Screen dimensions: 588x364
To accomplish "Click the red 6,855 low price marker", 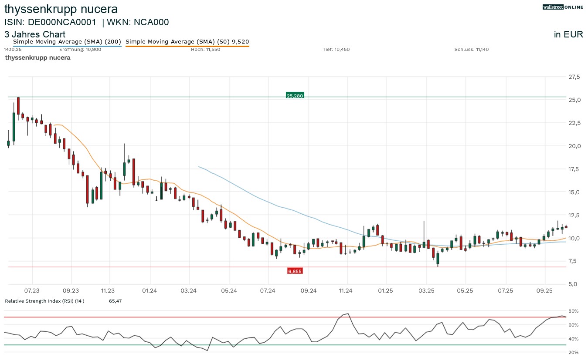I will pyautogui.click(x=295, y=271).
